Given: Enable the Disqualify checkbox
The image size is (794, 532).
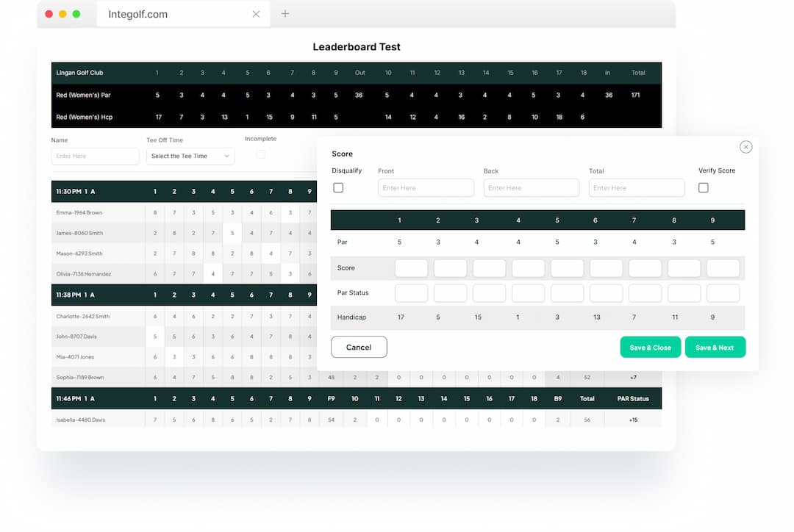Looking at the screenshot, I should pyautogui.click(x=338, y=187).
